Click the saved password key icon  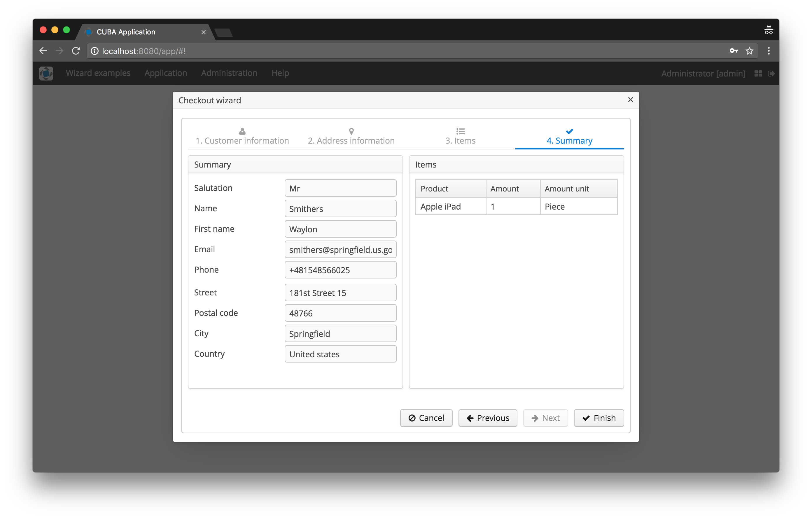point(734,51)
